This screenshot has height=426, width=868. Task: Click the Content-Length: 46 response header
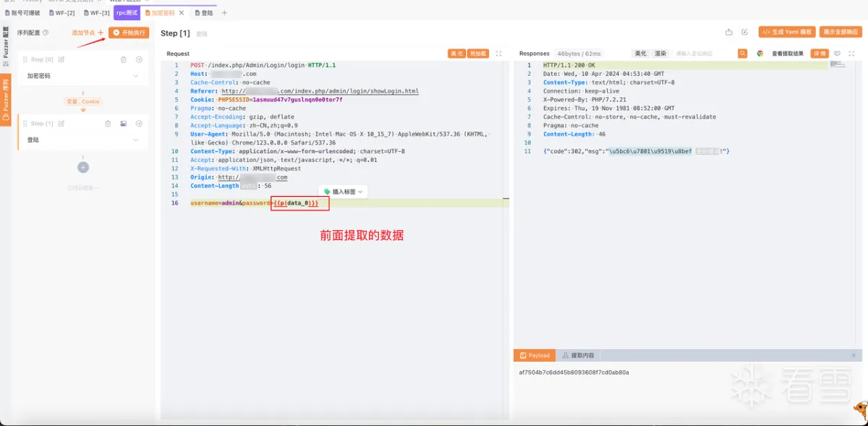click(574, 134)
